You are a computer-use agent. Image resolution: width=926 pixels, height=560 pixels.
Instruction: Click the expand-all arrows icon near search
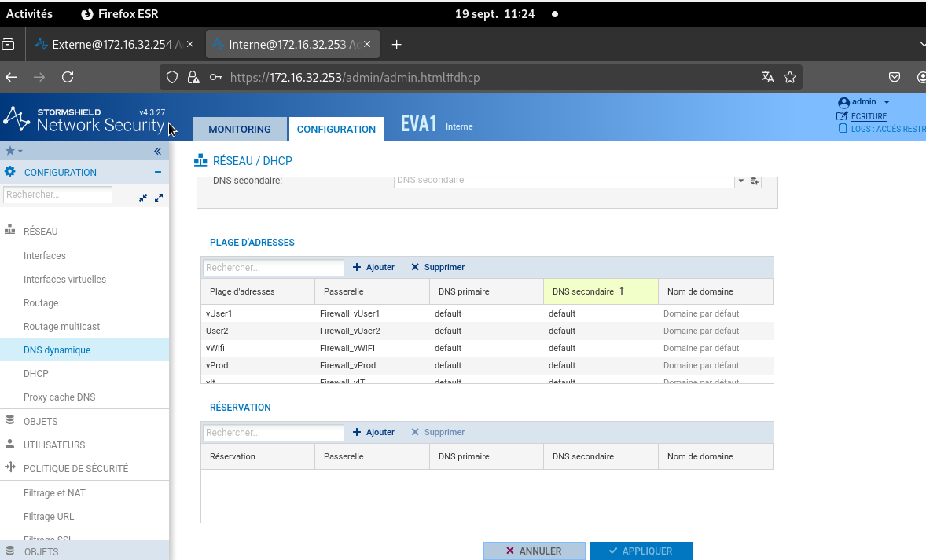(159, 198)
